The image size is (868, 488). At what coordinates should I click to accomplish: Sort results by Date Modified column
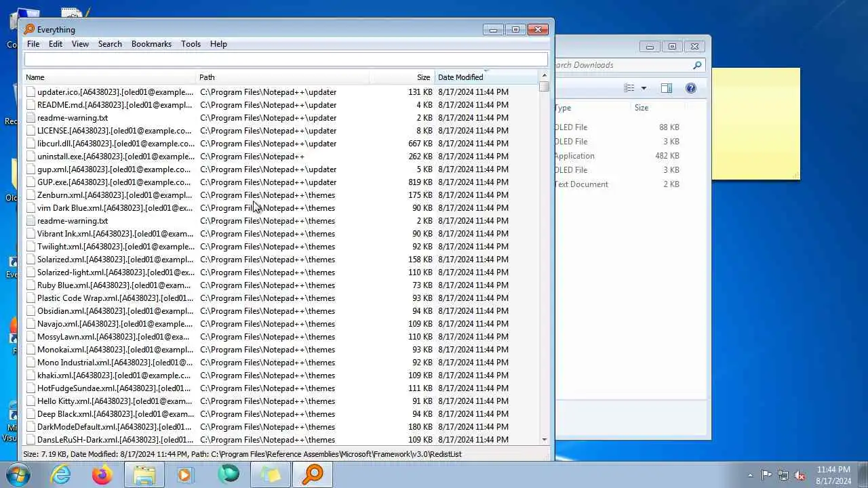pos(486,77)
